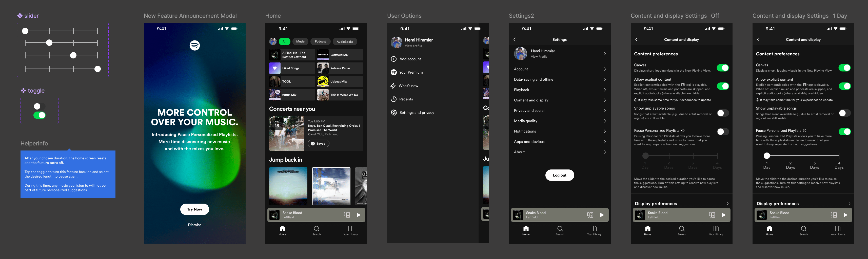Disable Canvas toggle in Settings- Off frame

click(722, 68)
